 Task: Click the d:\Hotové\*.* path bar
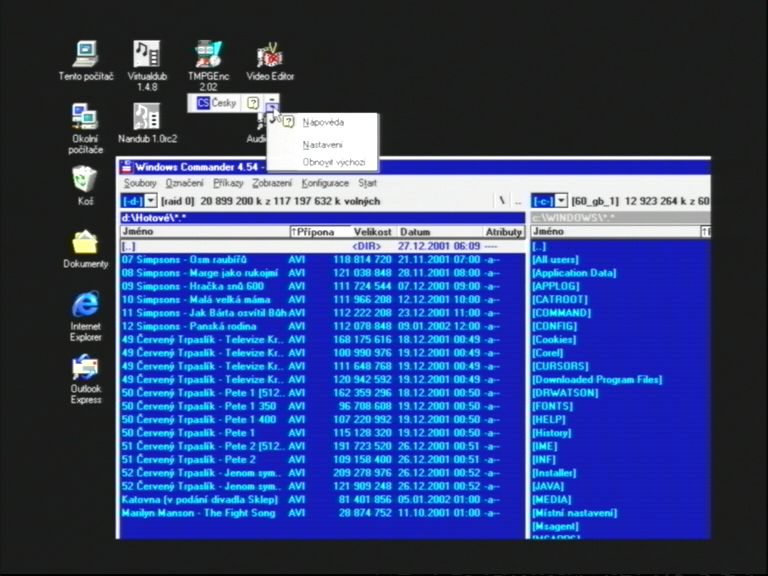pos(322,218)
